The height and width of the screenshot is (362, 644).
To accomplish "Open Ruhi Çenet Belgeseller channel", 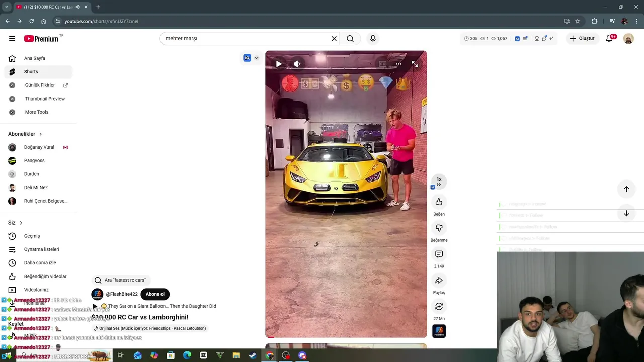I will (38, 201).
